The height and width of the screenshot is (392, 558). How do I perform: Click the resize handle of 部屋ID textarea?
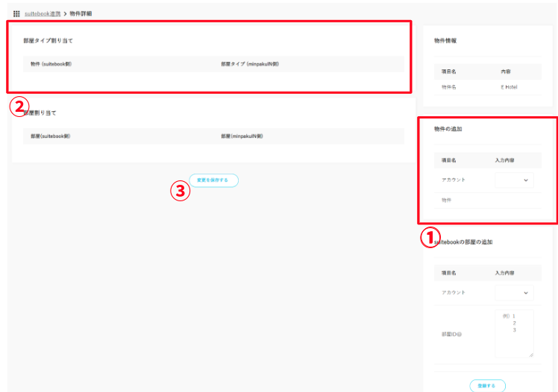pos(530,354)
